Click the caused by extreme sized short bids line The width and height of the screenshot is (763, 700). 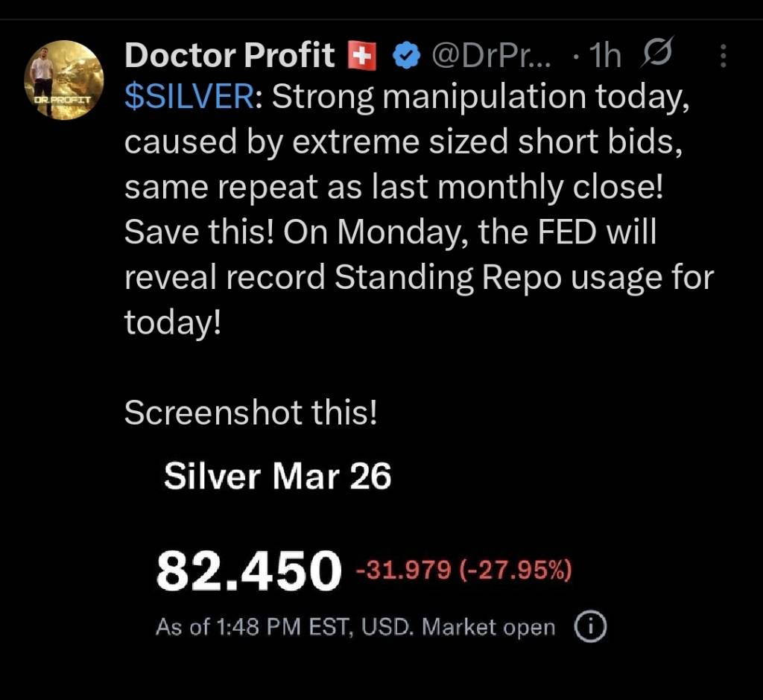403,143
